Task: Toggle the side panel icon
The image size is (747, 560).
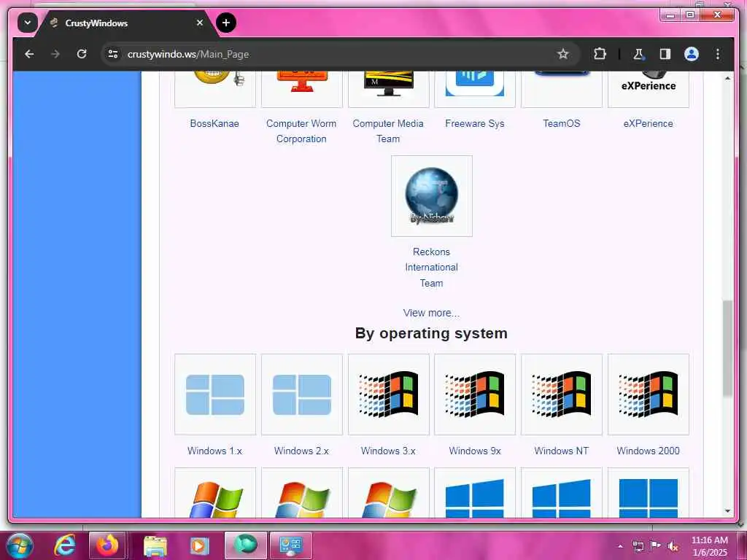Action: point(665,54)
